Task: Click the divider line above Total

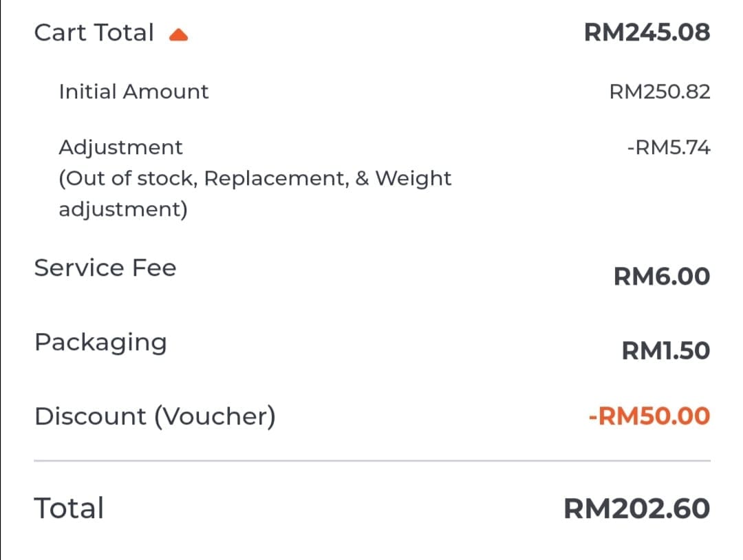Action: [x=372, y=460]
